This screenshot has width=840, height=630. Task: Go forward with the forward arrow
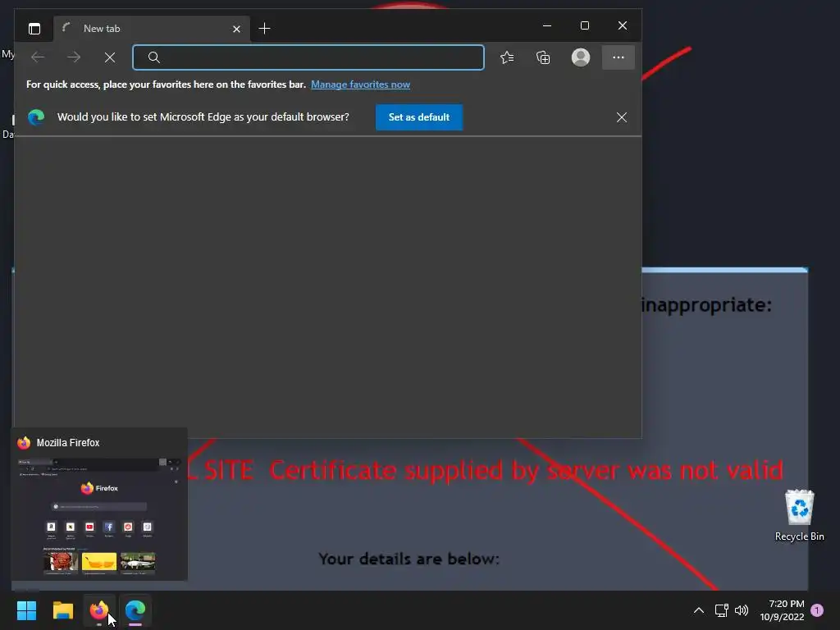click(x=74, y=57)
